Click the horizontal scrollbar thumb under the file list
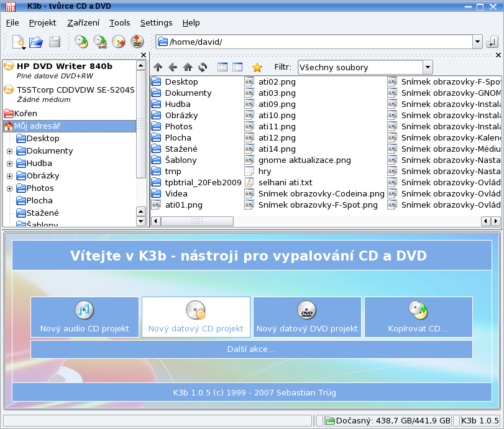Viewport: 504px width, 429px height. click(197, 221)
